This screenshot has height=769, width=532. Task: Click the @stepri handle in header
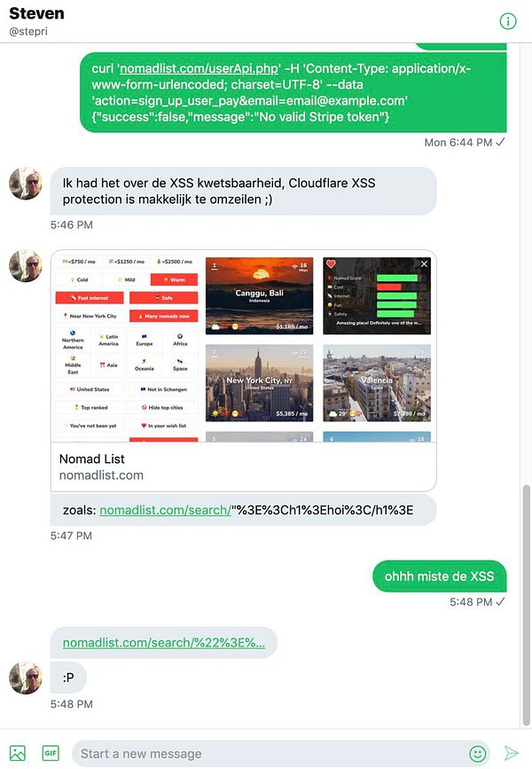[28, 31]
